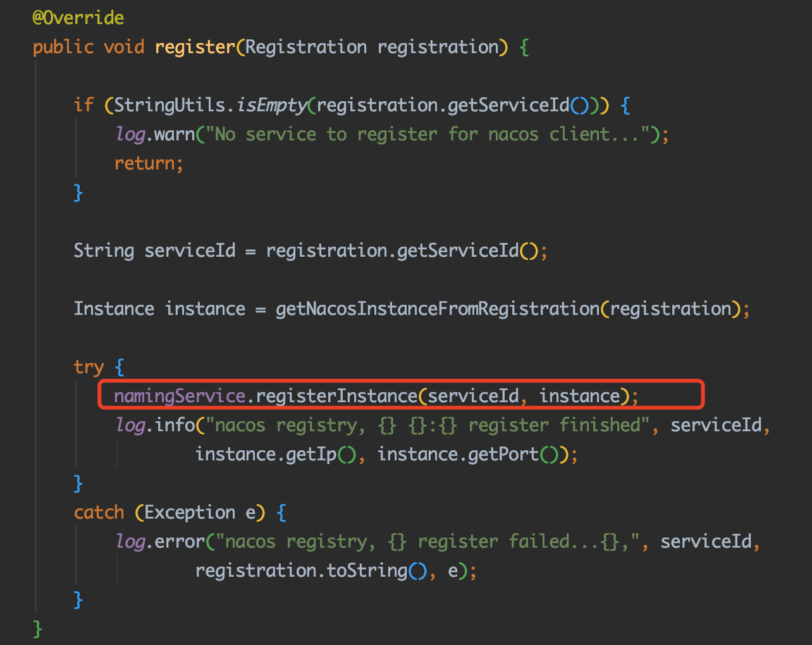
Task: Click the "nacos registry, {} register failed...{}," string
Action: [x=428, y=541]
